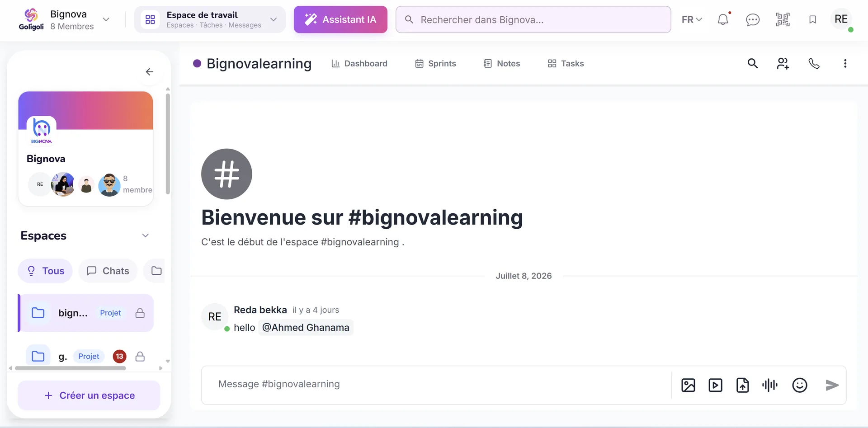
Task: Upload a file with document icon
Action: pyautogui.click(x=742, y=385)
